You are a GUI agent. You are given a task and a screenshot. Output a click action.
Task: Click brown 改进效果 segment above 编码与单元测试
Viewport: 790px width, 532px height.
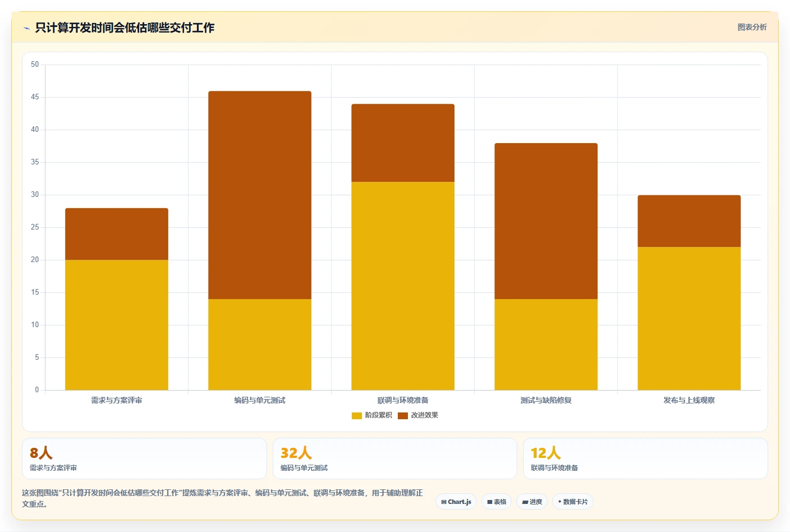260,195
